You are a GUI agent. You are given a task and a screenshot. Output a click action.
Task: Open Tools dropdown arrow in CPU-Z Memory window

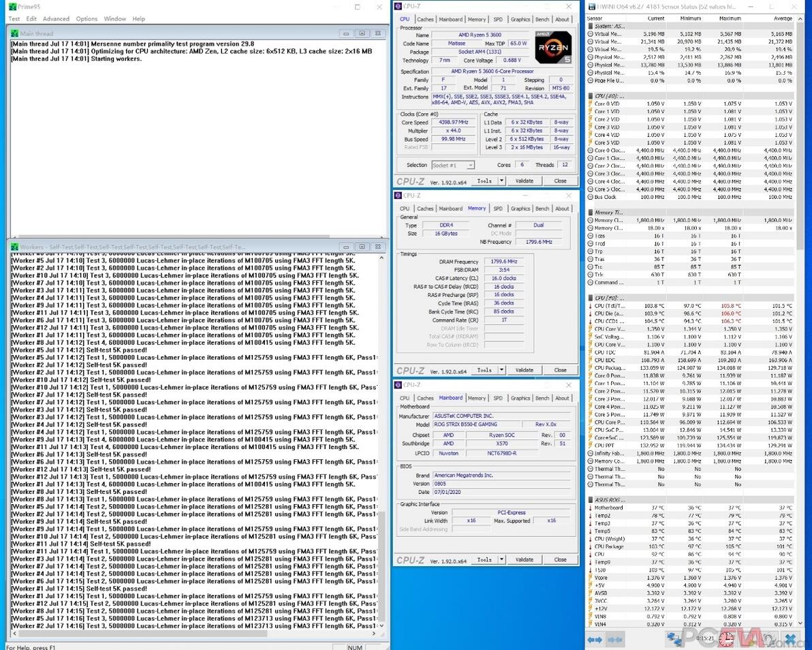[501, 370]
